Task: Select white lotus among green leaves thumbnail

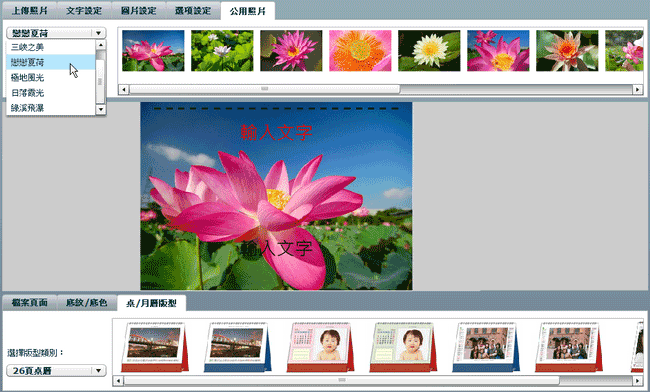Action: point(222,51)
